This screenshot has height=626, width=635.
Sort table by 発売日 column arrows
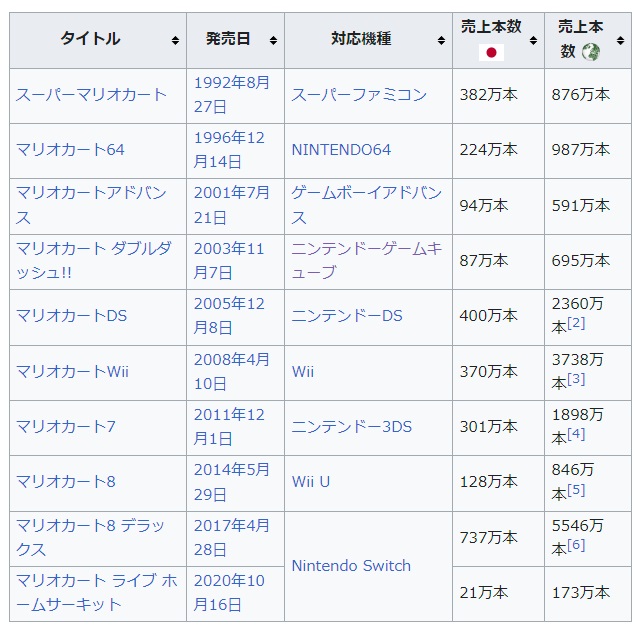point(273,40)
